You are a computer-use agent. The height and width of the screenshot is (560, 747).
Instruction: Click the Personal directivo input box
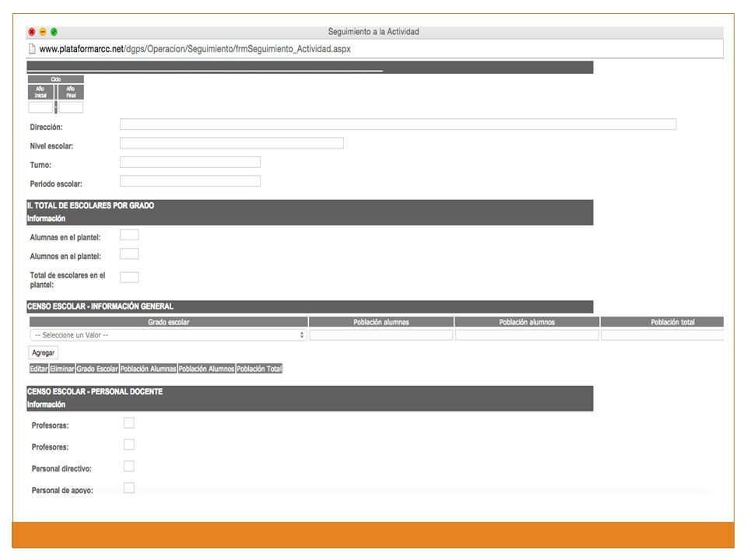tap(129, 466)
